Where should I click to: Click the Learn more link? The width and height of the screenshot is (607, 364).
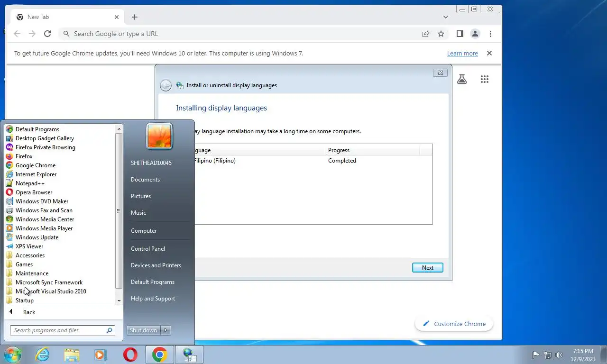[462, 54]
